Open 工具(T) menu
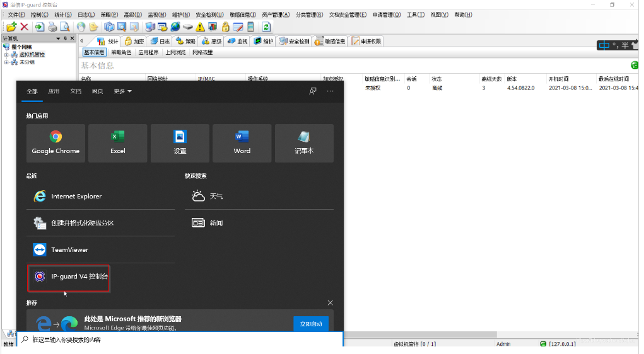 pyautogui.click(x=416, y=14)
